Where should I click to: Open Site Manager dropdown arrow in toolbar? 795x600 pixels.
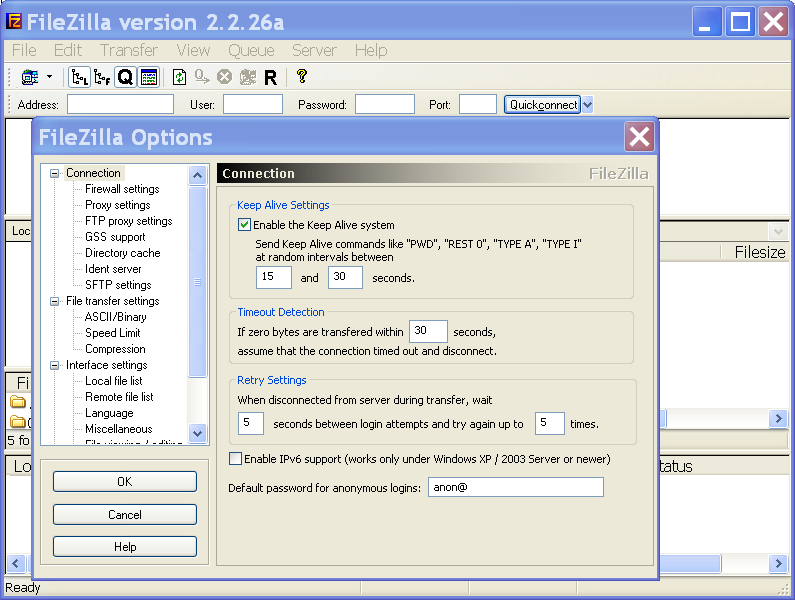[49, 77]
